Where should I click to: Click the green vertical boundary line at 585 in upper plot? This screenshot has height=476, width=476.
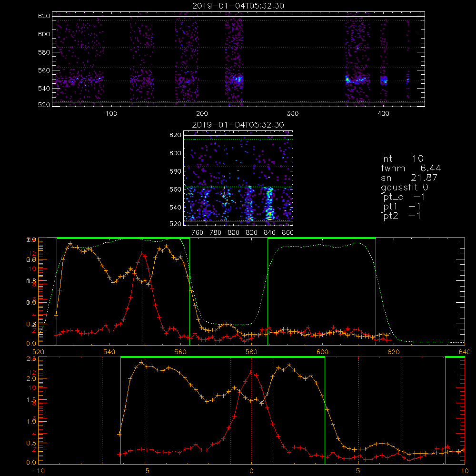(268, 291)
